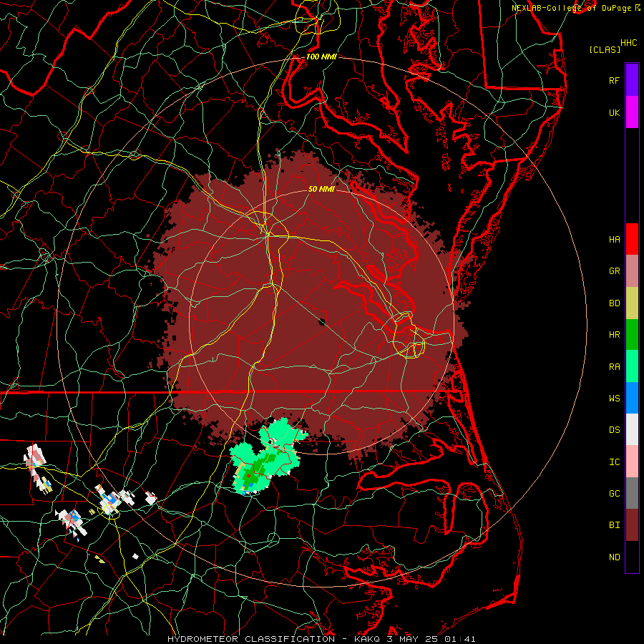
Task: Click the UK label in the legend
Action: 614,112
